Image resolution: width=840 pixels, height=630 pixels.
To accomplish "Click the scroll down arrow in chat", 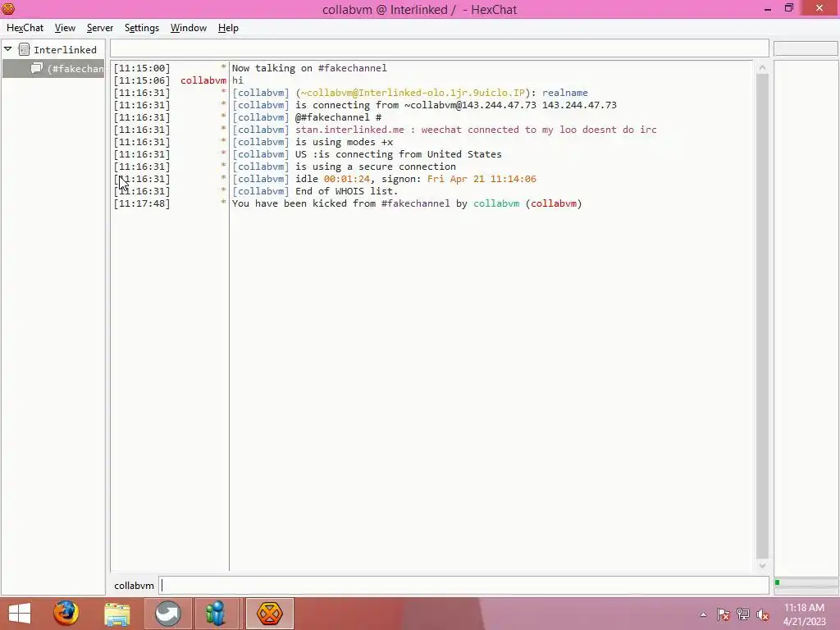I will coord(762,565).
